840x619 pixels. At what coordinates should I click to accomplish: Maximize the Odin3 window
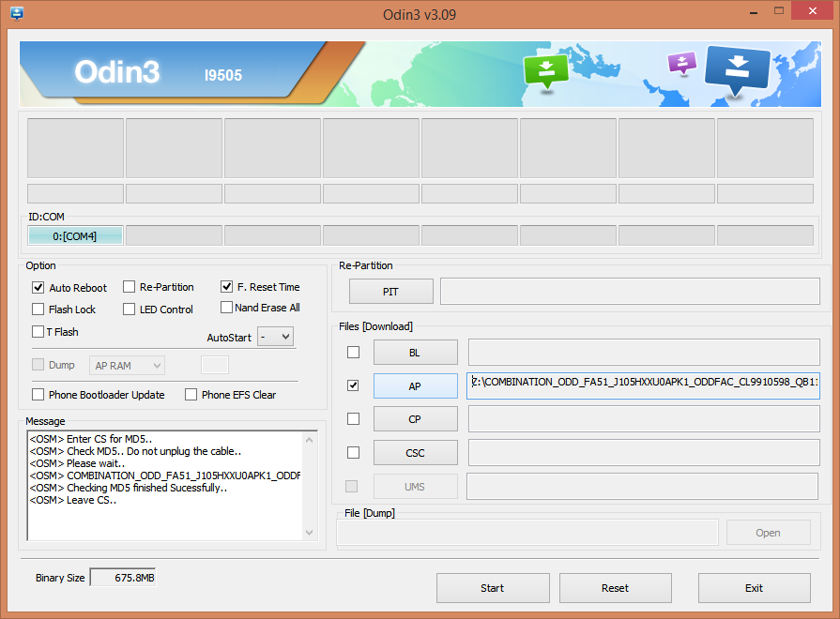click(779, 10)
